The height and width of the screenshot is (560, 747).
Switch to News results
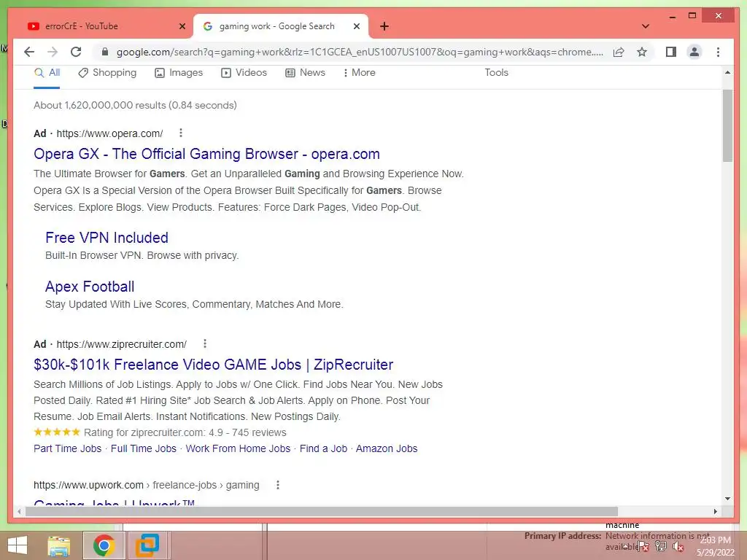[305, 73]
